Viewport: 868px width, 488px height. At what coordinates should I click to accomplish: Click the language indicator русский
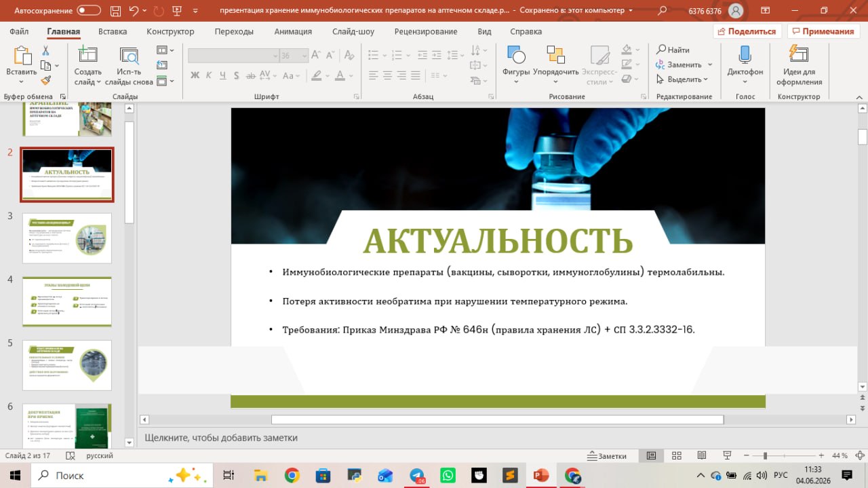(100, 455)
